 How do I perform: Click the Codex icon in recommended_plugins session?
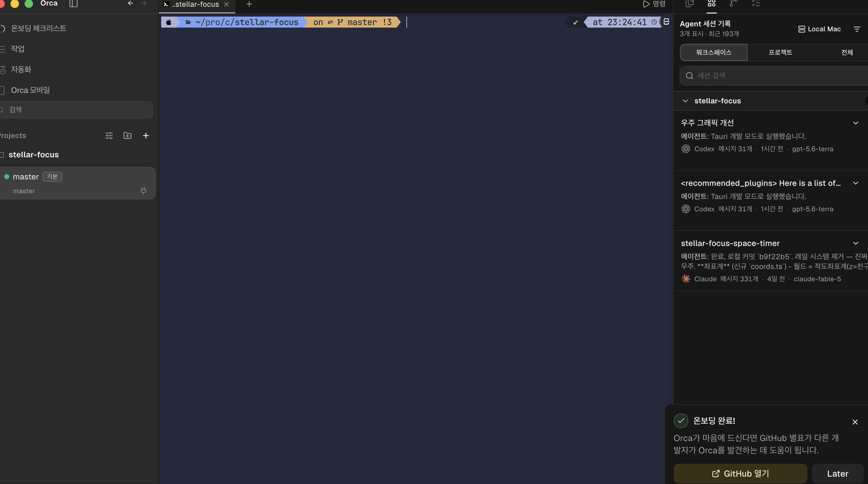click(x=686, y=209)
